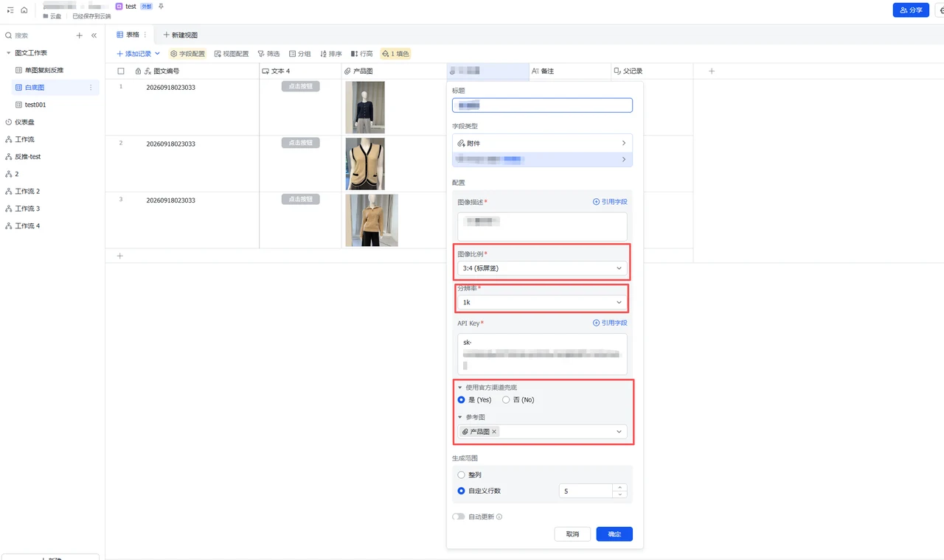Collapse the 图文工作表 tree group
This screenshot has width=944, height=560.
pyautogui.click(x=8, y=53)
